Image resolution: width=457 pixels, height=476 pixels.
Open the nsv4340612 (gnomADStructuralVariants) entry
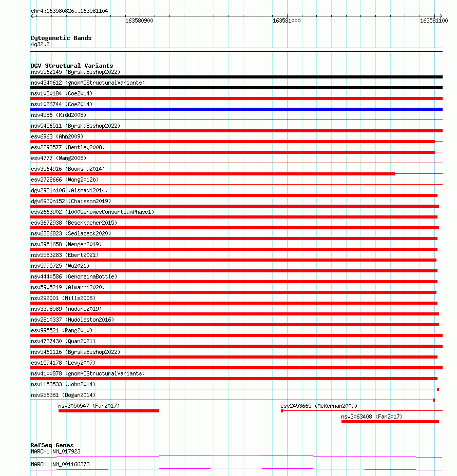point(88,83)
